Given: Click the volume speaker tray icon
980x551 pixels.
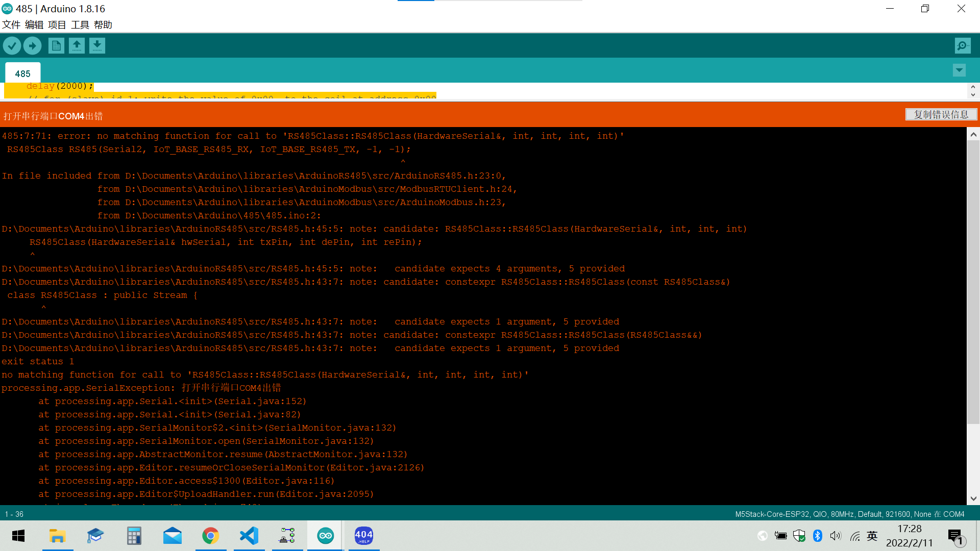Looking at the screenshot, I should pos(836,536).
